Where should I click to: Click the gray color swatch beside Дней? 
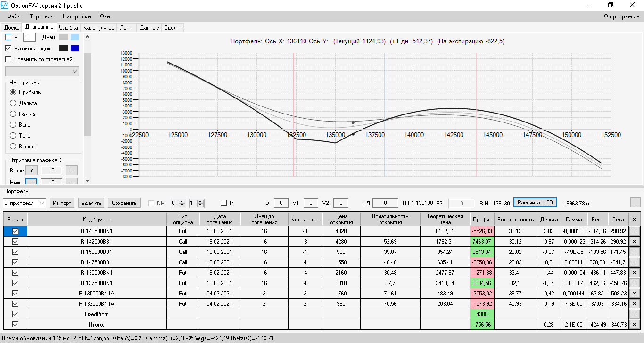click(64, 37)
